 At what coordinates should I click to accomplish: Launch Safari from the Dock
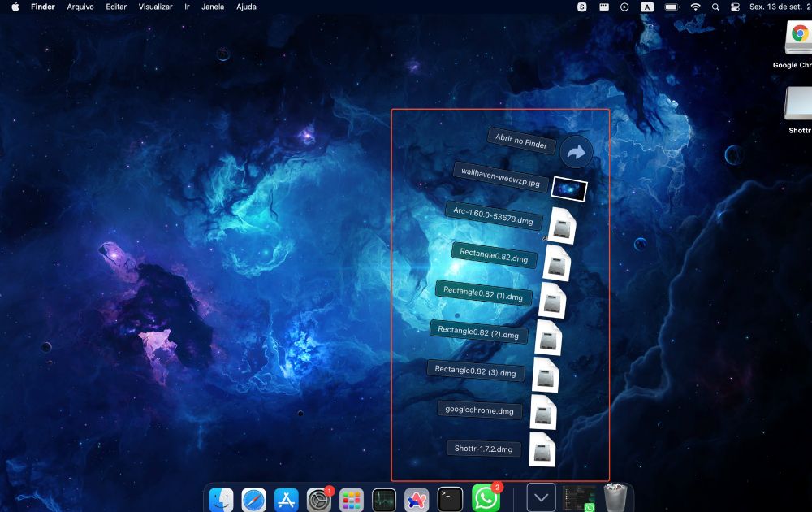(253, 500)
